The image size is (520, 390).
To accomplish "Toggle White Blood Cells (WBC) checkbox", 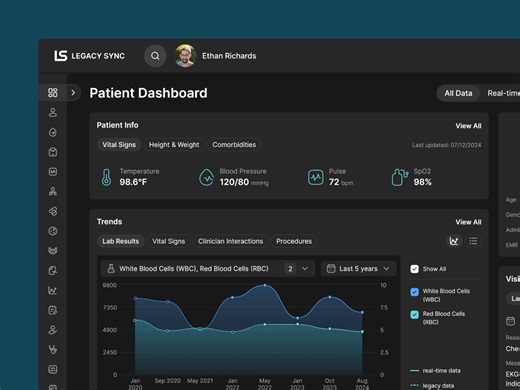I will click(414, 292).
